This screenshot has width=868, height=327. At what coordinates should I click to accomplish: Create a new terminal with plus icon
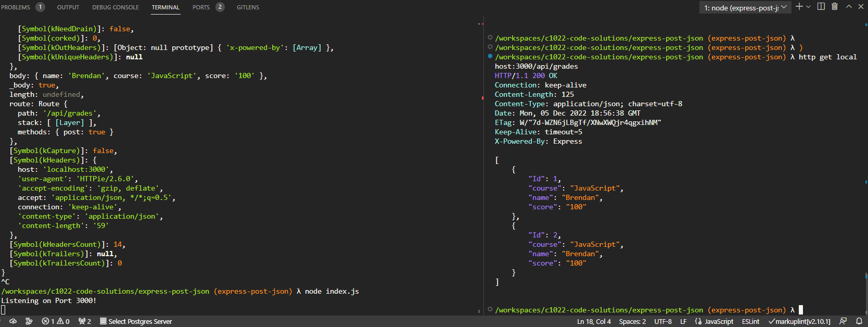799,6
